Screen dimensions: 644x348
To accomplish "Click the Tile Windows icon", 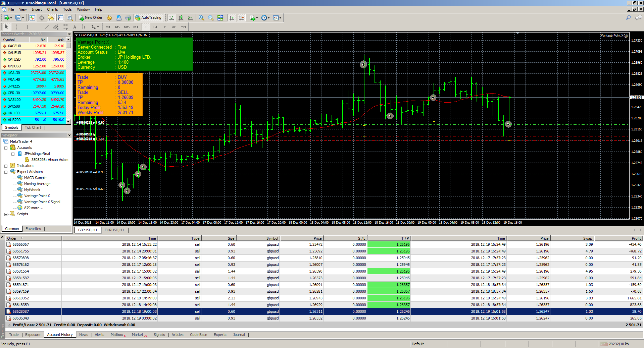I will [x=220, y=18].
